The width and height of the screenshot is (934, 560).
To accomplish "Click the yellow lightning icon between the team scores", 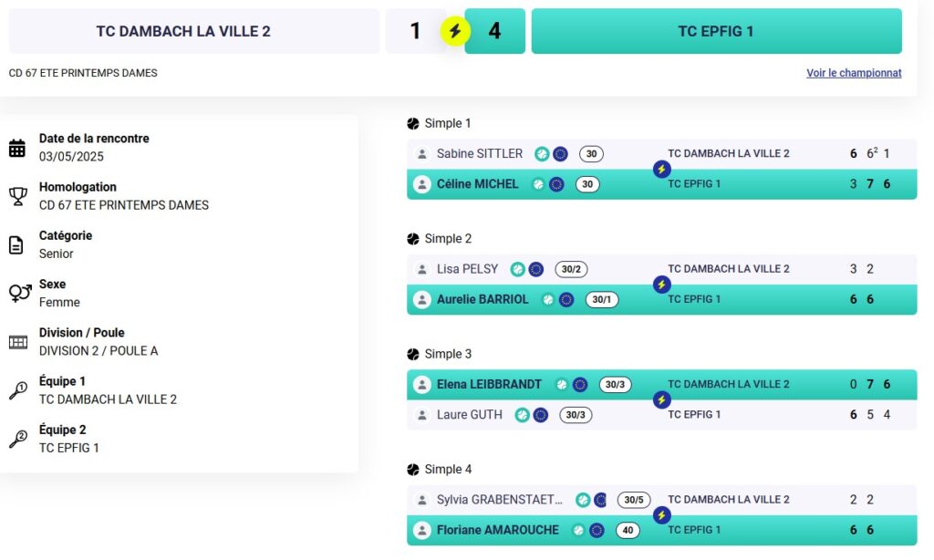I will [455, 32].
